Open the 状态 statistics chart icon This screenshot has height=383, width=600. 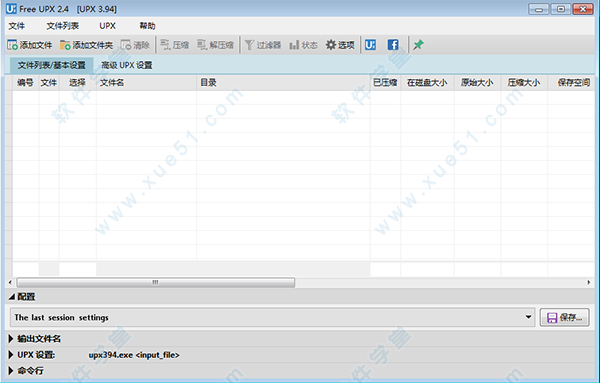(x=294, y=45)
